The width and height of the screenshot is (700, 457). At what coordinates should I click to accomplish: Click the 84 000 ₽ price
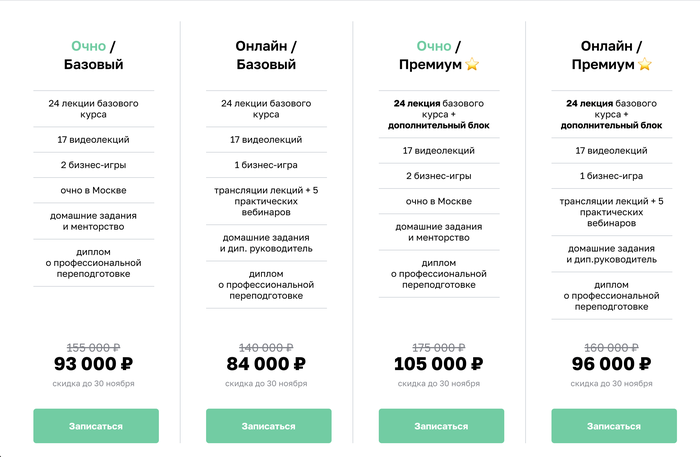point(266,364)
